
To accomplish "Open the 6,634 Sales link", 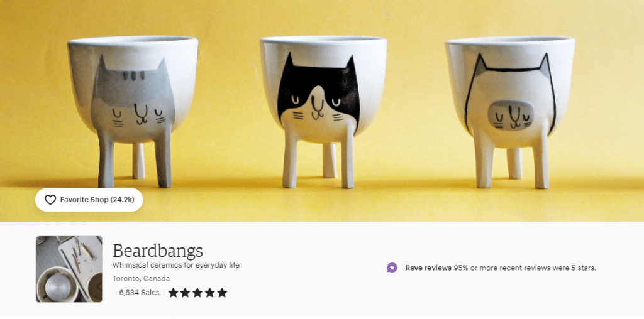I will point(139,293).
